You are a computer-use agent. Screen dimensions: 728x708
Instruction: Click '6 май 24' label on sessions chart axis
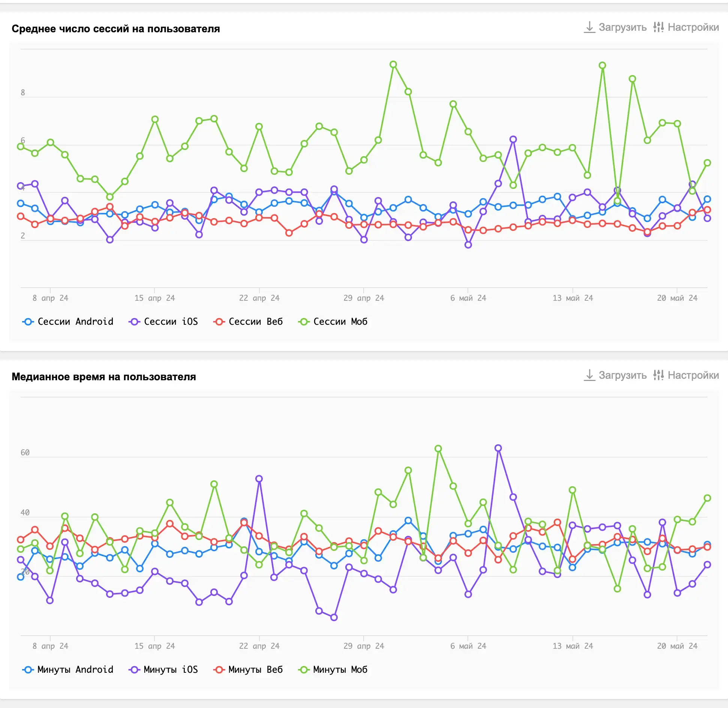coord(468,298)
